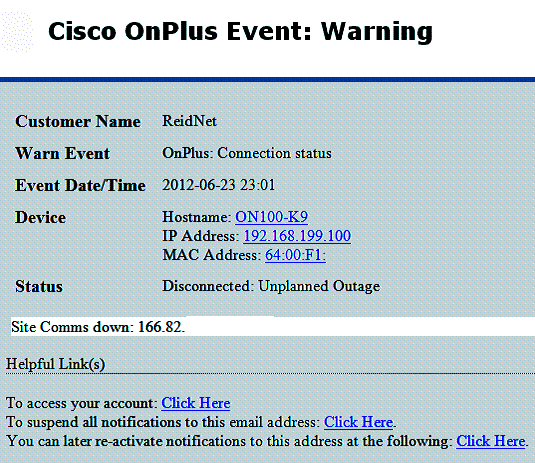535x463 pixels.
Task: Click the Disconnected: Unplanned Outage status
Action: [271, 286]
